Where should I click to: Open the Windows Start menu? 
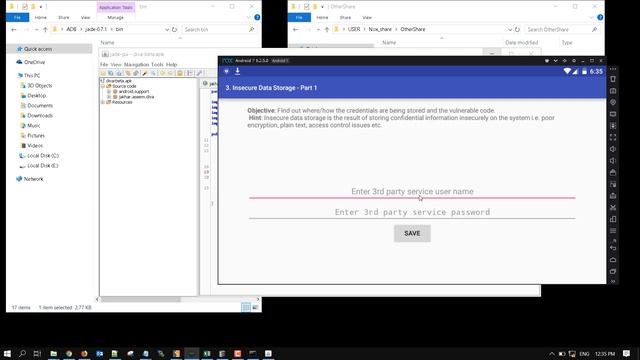(7, 353)
